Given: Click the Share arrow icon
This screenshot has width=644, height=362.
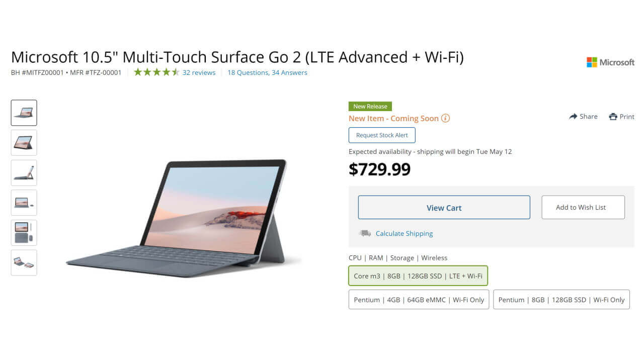Looking at the screenshot, I should pos(573,117).
